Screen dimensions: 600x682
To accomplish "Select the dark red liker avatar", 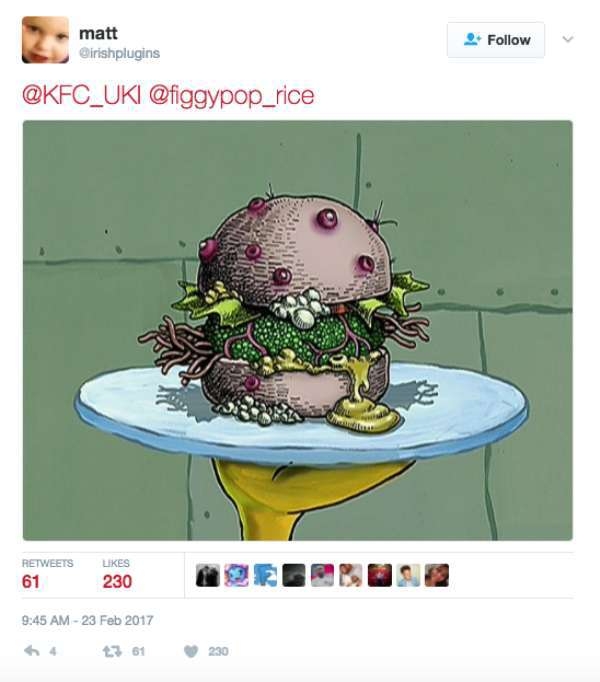I will pyautogui.click(x=379, y=575).
